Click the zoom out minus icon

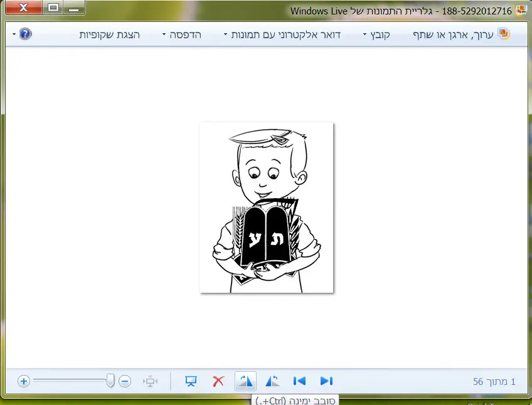click(125, 381)
